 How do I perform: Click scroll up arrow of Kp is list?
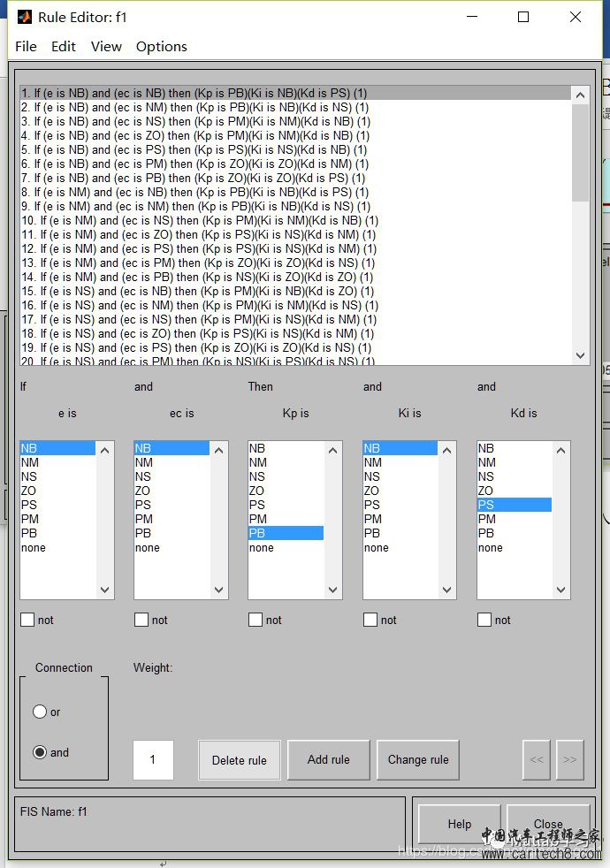point(332,451)
